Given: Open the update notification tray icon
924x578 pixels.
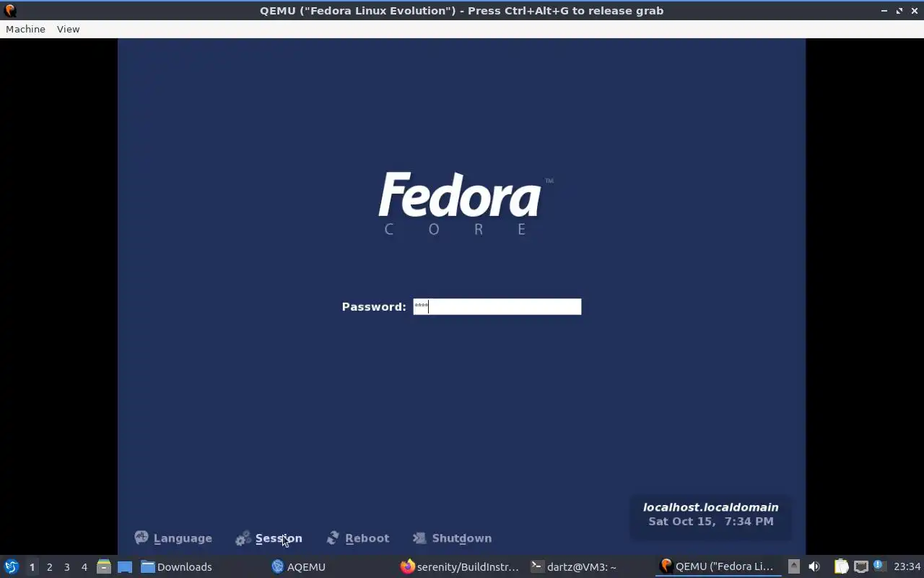Looking at the screenshot, I should click(x=879, y=566).
